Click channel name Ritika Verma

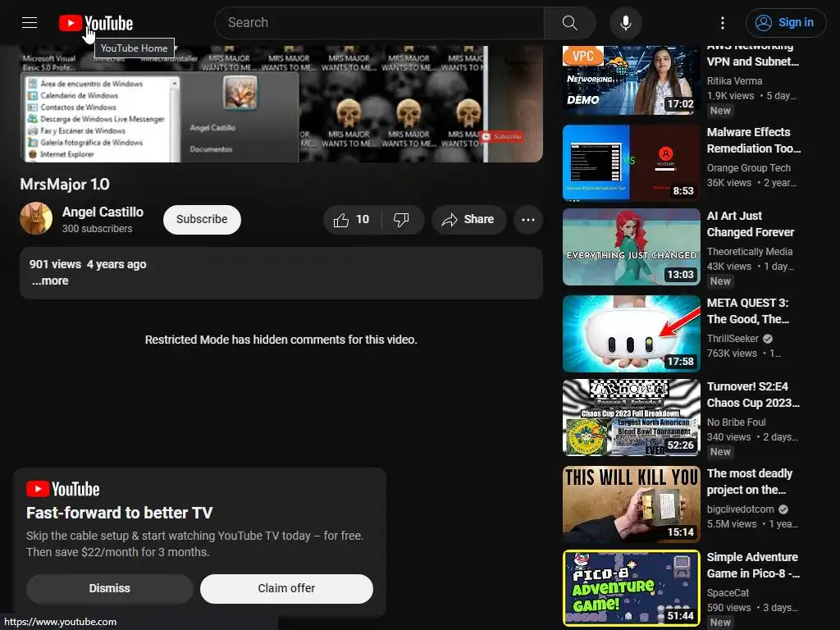734,81
